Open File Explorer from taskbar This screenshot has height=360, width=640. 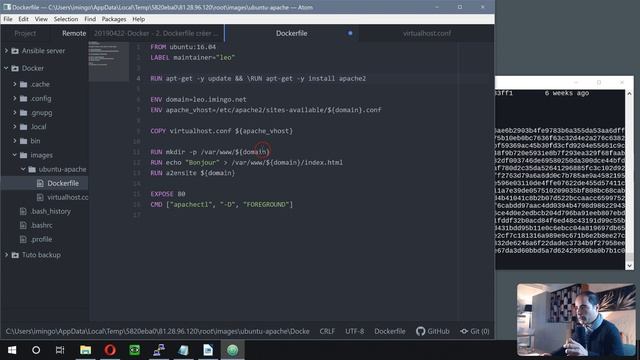pyautogui.click(x=85, y=350)
